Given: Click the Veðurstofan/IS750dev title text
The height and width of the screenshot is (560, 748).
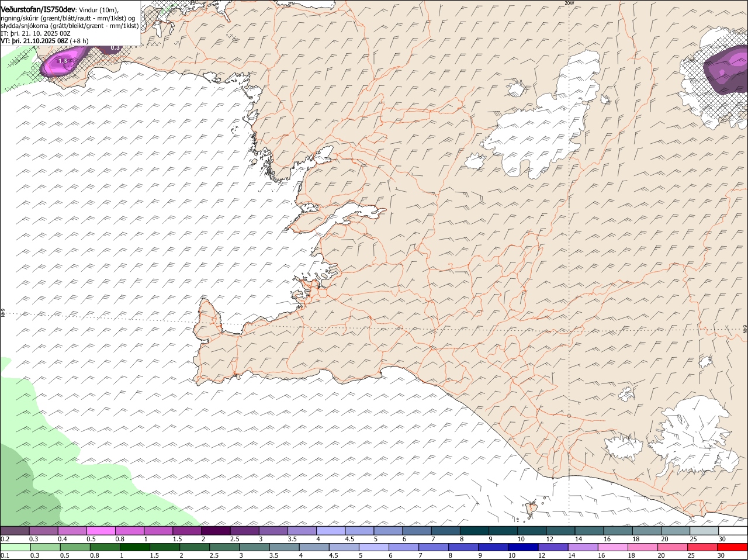Looking at the screenshot, I should click(x=37, y=9).
